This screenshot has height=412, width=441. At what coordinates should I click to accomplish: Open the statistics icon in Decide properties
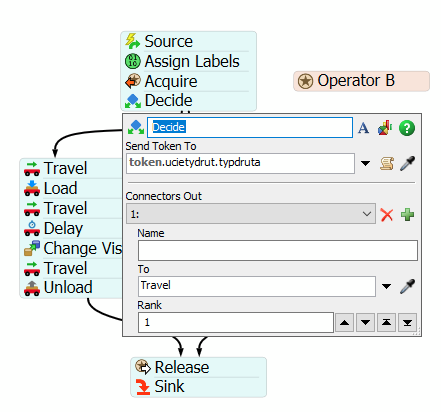385,128
